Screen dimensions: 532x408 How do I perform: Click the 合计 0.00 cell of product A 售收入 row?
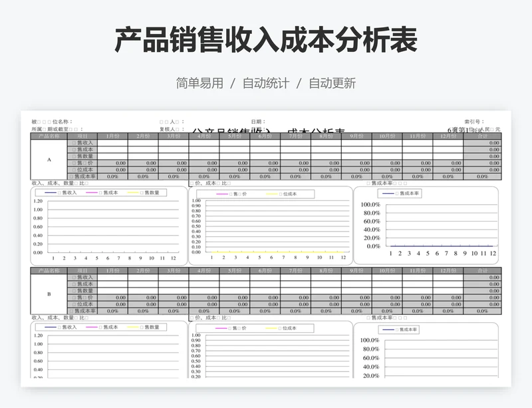(482, 142)
